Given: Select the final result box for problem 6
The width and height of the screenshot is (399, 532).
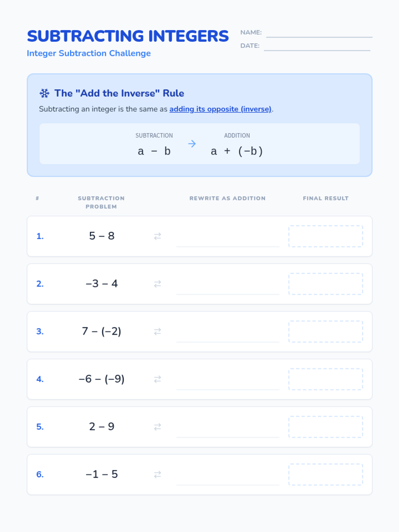Looking at the screenshot, I should (326, 474).
